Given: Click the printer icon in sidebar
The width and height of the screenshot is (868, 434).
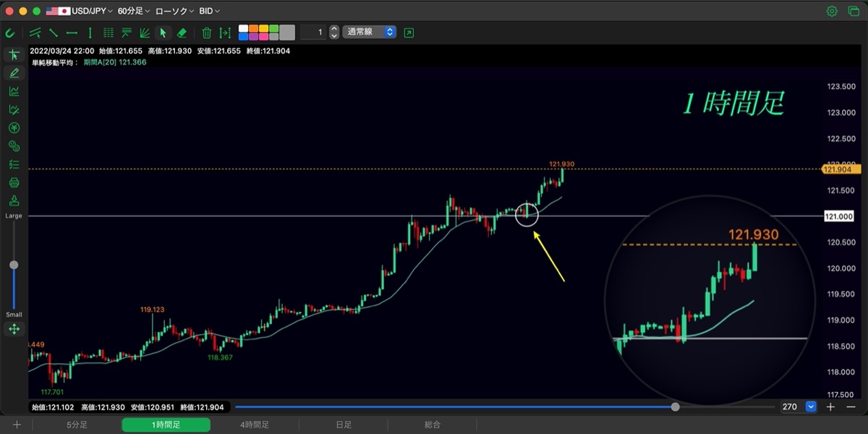Looking at the screenshot, I should pyautogui.click(x=14, y=182).
